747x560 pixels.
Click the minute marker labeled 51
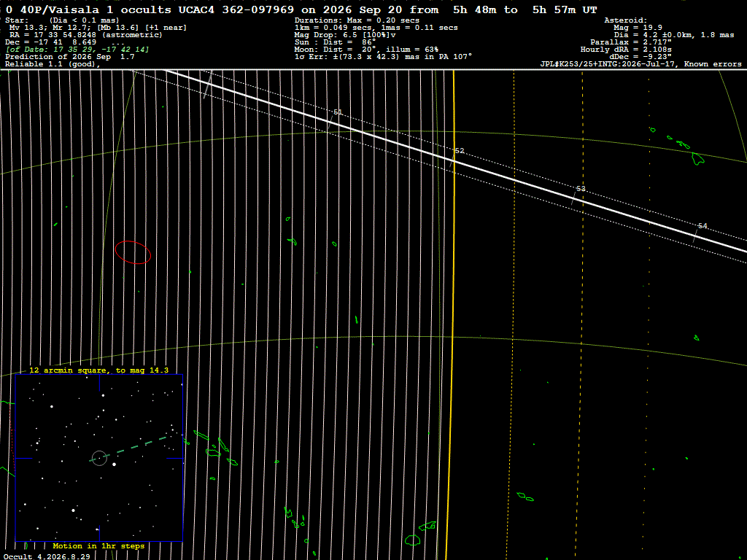[x=337, y=112]
